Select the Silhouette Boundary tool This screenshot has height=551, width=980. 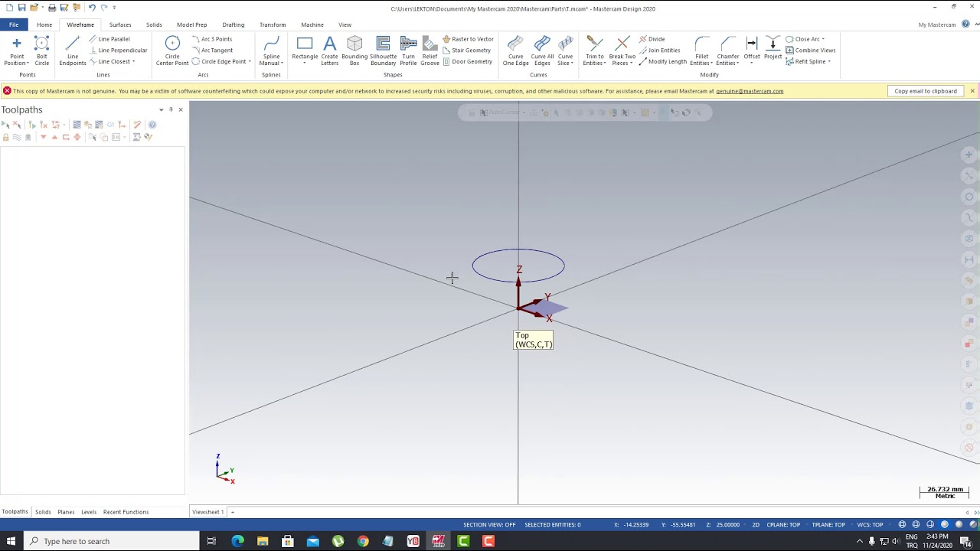(x=383, y=51)
